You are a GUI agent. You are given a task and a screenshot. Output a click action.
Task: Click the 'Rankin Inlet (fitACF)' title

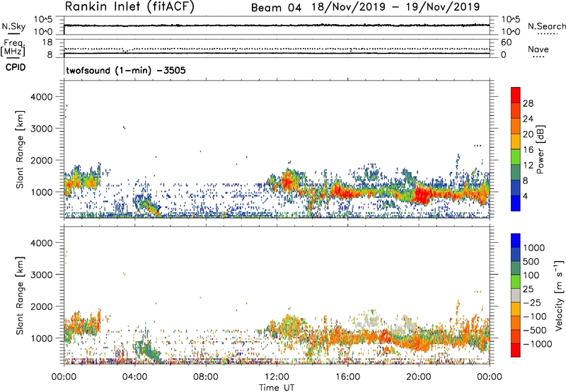[x=129, y=7]
